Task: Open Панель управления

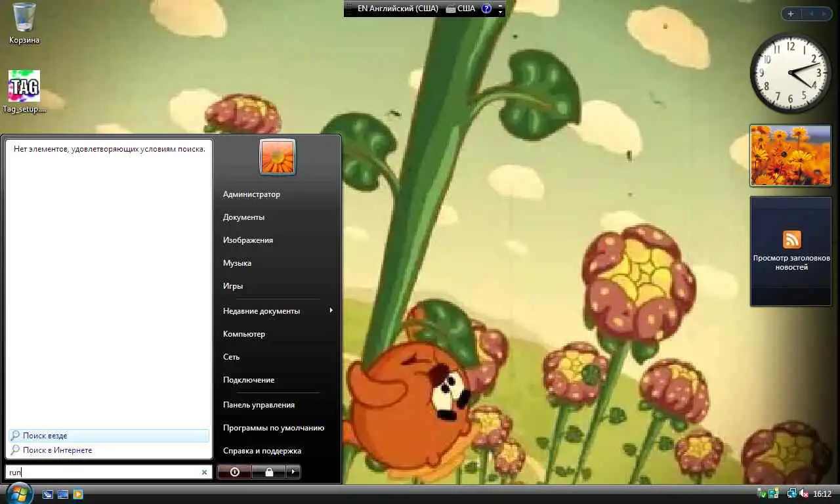Action: tap(259, 405)
